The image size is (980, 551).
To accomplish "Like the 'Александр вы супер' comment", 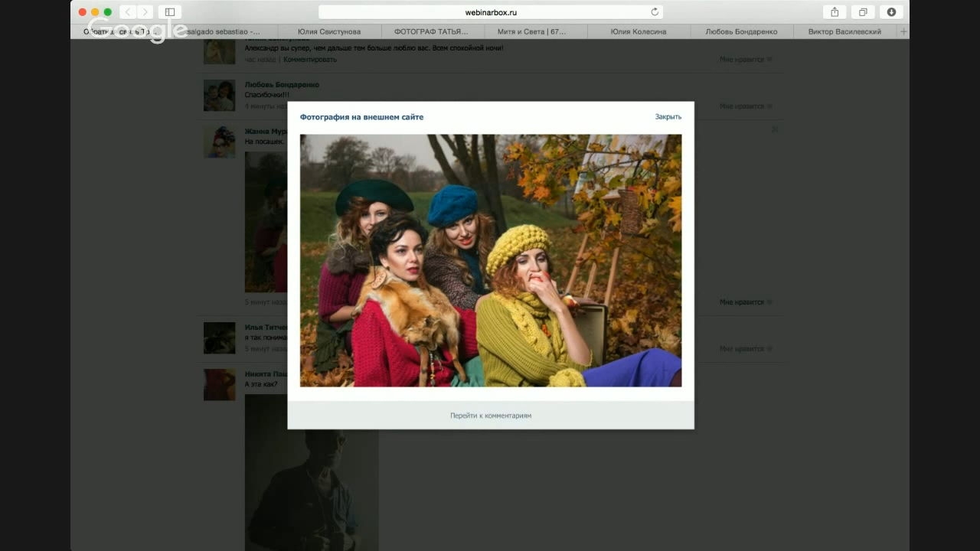I will (746, 60).
